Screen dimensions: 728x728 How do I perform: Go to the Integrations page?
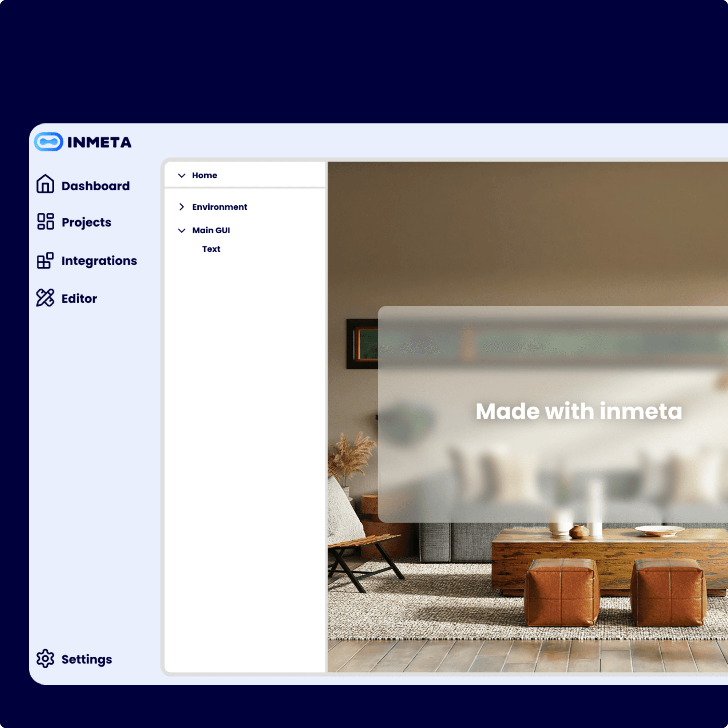99,261
